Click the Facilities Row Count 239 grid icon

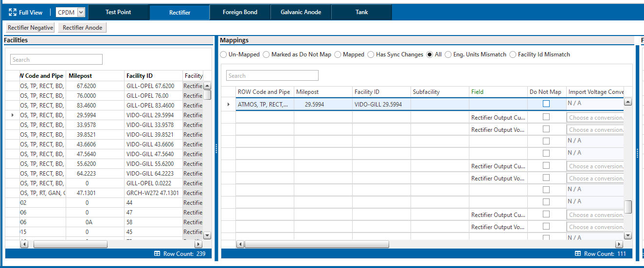tap(157, 254)
